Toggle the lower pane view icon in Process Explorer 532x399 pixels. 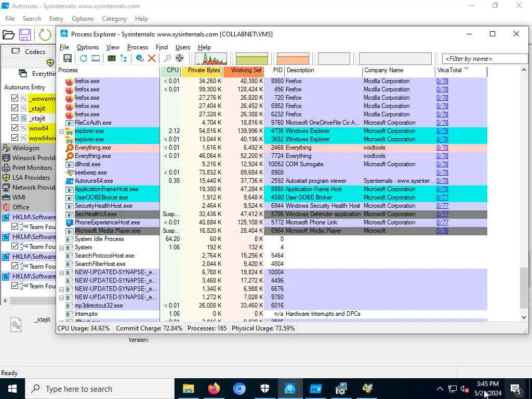click(x=96, y=58)
